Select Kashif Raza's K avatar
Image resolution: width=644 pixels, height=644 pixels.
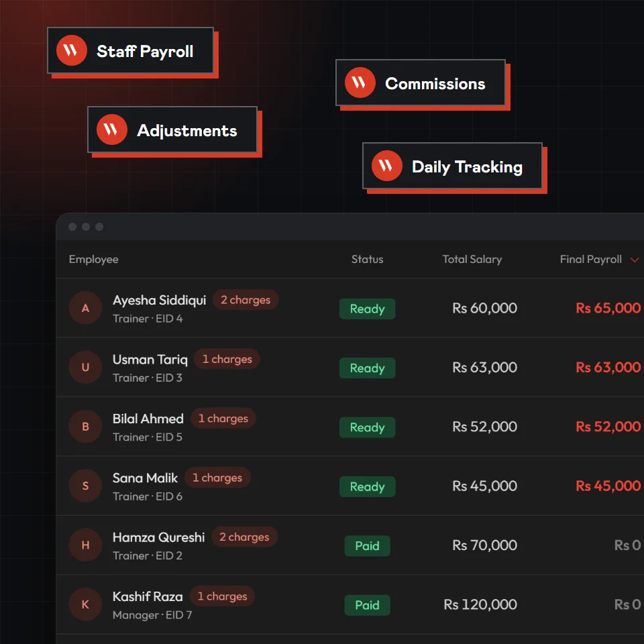[85, 604]
